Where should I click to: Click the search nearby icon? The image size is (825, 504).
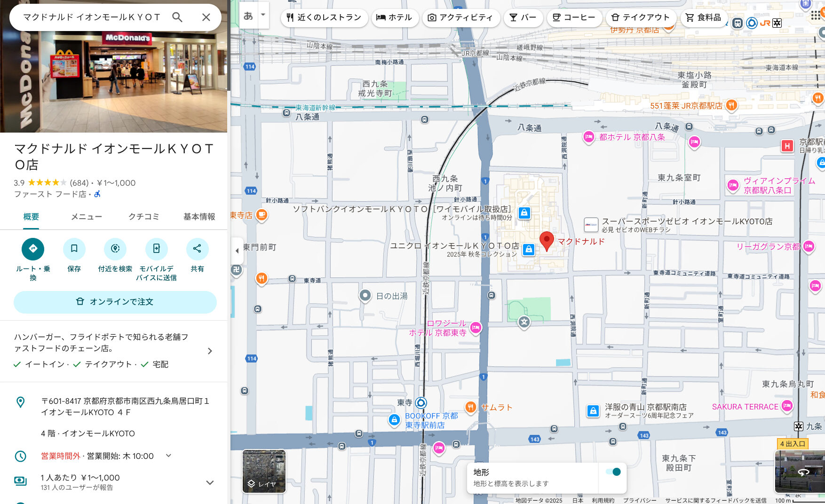pos(115,249)
